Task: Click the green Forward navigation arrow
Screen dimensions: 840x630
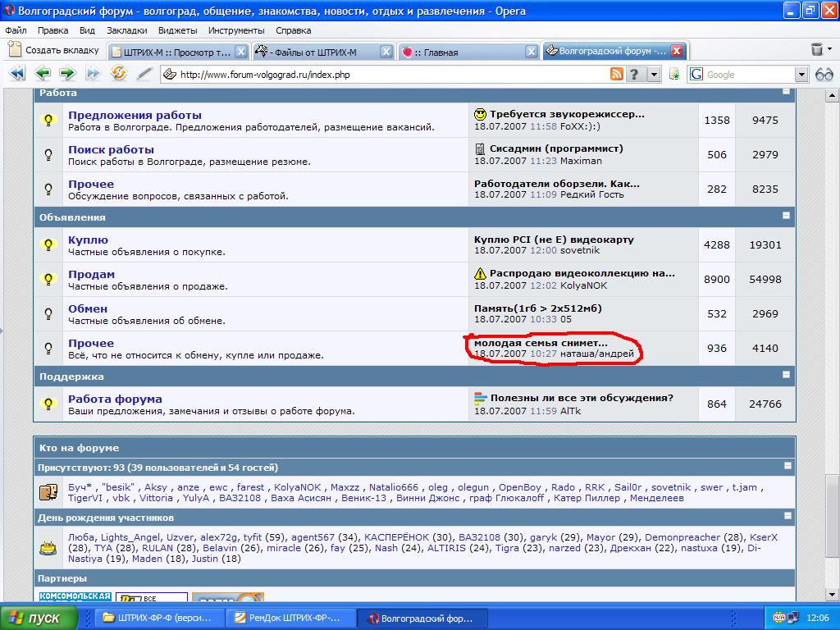Action: click(67, 74)
